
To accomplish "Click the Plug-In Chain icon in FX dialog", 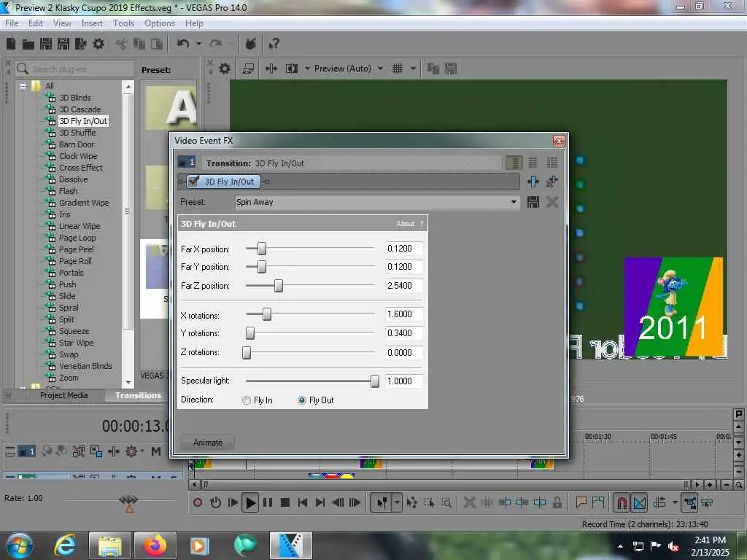I will [x=533, y=182].
